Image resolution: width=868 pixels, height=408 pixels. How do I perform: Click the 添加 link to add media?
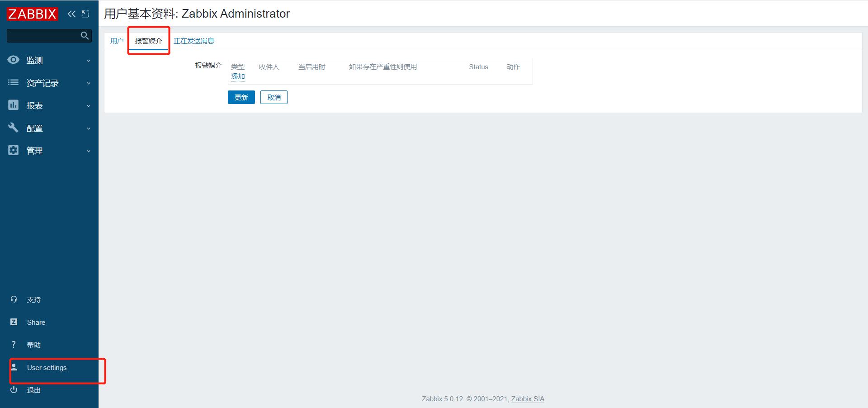tap(238, 76)
